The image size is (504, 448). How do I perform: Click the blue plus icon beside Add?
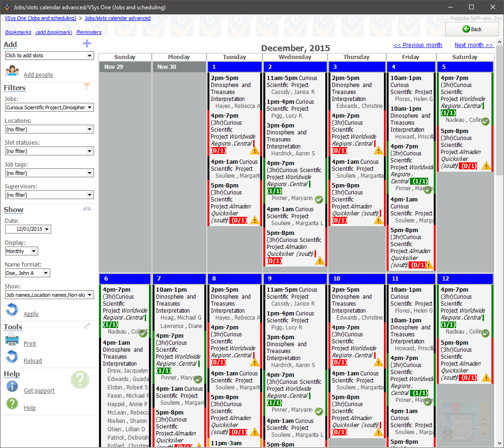pyautogui.click(x=87, y=44)
